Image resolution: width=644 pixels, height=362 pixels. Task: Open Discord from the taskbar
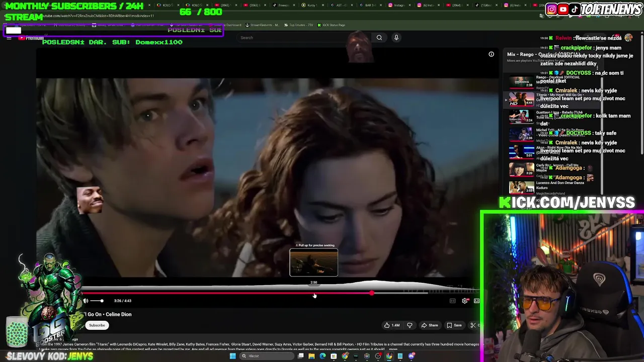(x=411, y=356)
